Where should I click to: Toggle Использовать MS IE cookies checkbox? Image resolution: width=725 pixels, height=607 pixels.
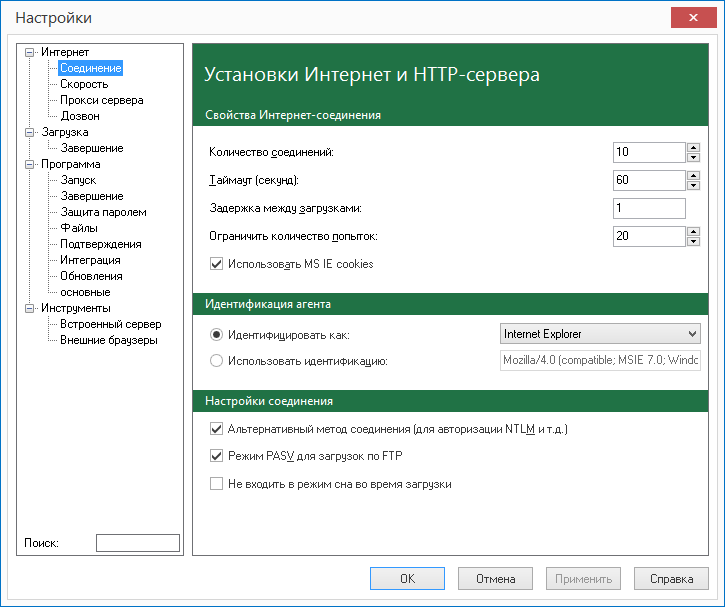click(x=216, y=264)
